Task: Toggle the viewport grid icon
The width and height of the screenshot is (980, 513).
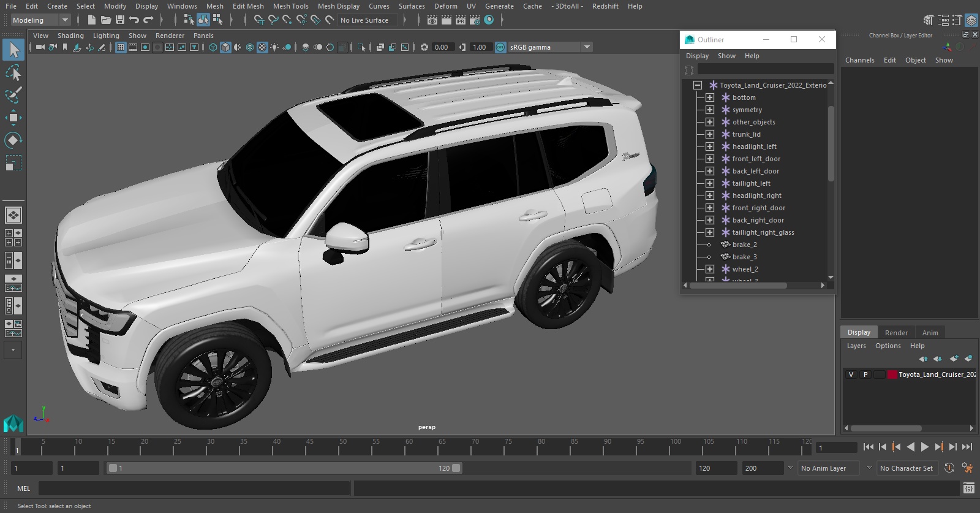Action: (x=121, y=47)
